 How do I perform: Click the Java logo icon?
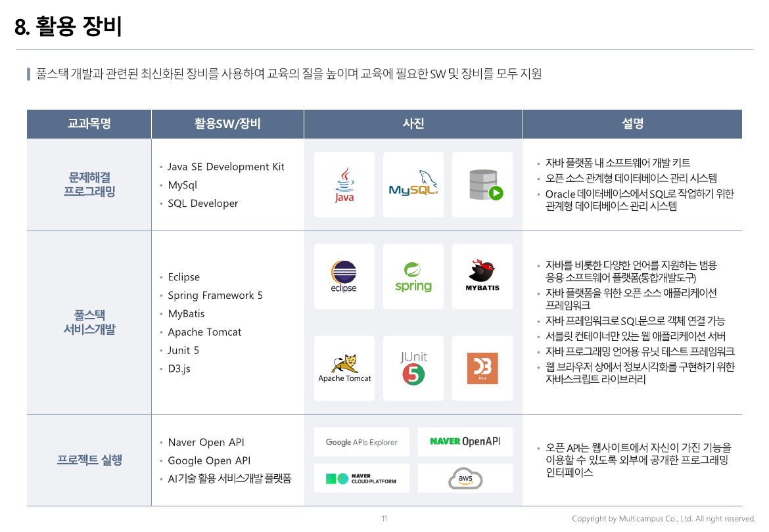(x=344, y=185)
